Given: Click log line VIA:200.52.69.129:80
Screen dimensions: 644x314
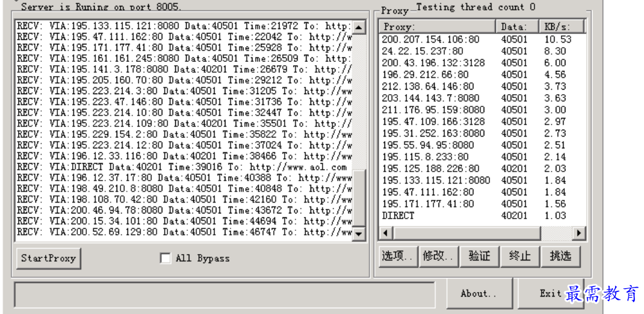Looking at the screenshot, I should pyautogui.click(x=184, y=232).
